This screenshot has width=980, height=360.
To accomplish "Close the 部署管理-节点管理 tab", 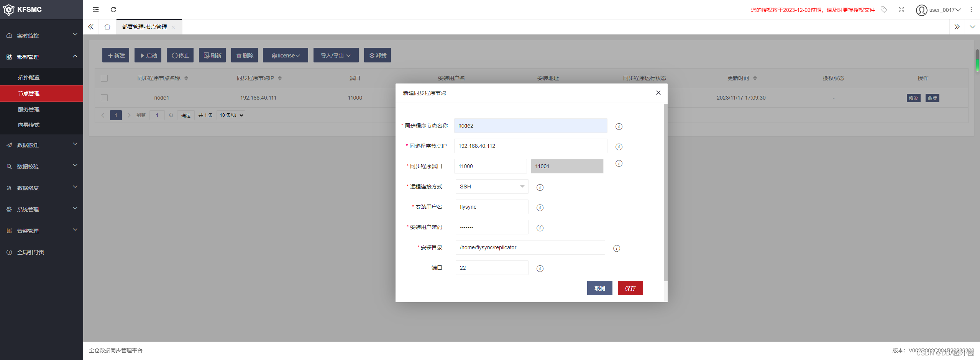I will 173,27.
